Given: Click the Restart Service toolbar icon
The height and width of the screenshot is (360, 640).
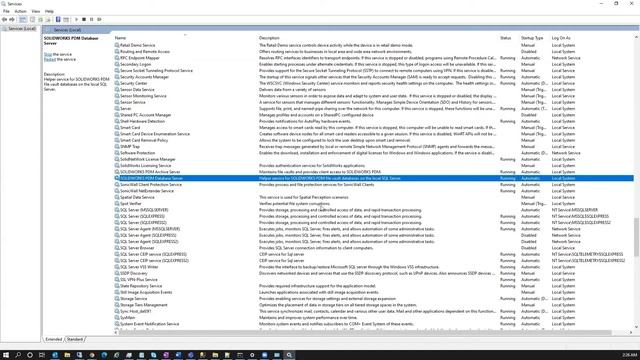Looking at the screenshot, I should click(99, 20).
